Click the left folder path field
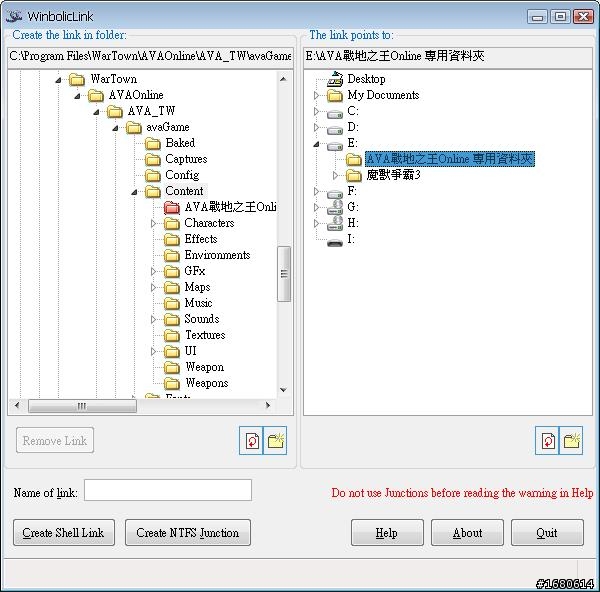Viewport: 600px width, 592px height. [150, 56]
